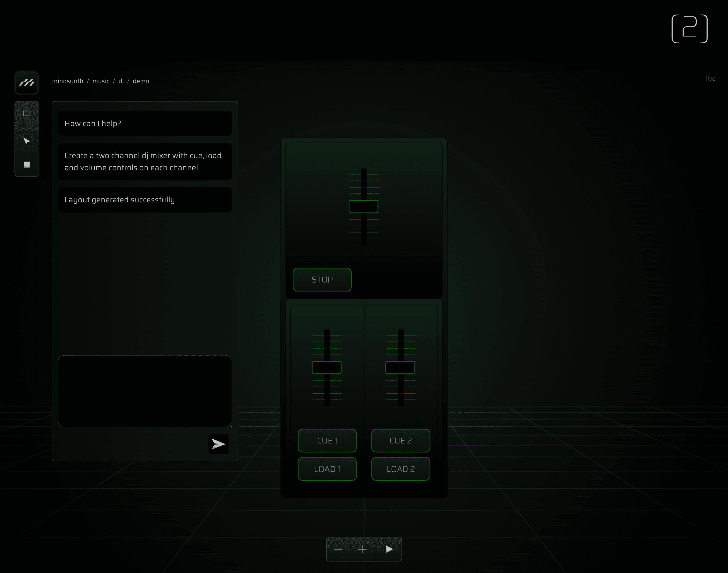
Task: Click the LOAD 1 button
Action: pyautogui.click(x=327, y=469)
